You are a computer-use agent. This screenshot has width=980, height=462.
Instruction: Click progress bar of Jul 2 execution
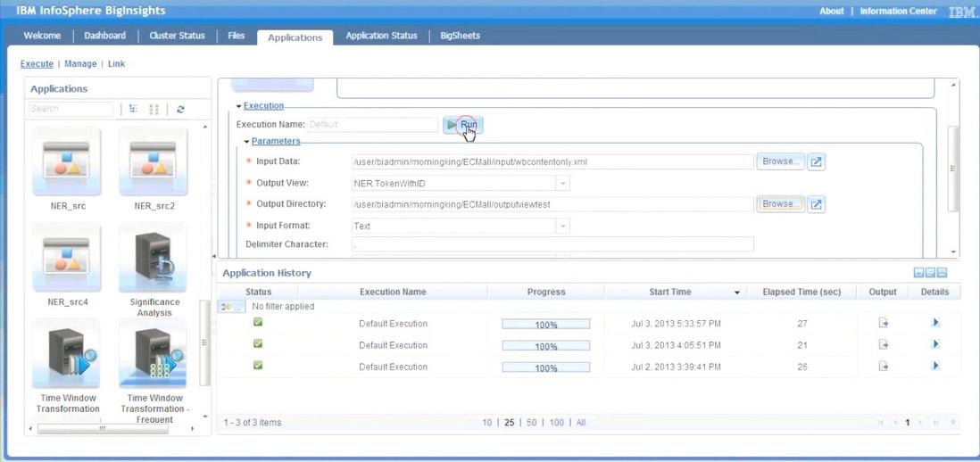tap(545, 367)
